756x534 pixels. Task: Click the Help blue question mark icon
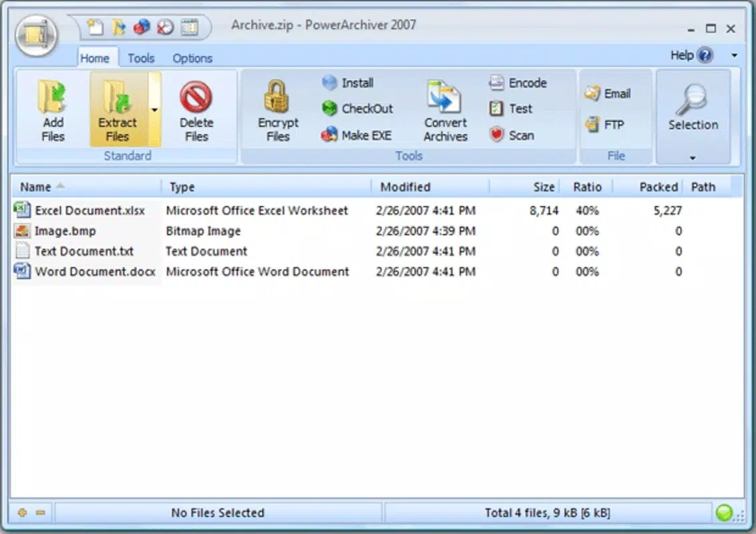pos(705,55)
